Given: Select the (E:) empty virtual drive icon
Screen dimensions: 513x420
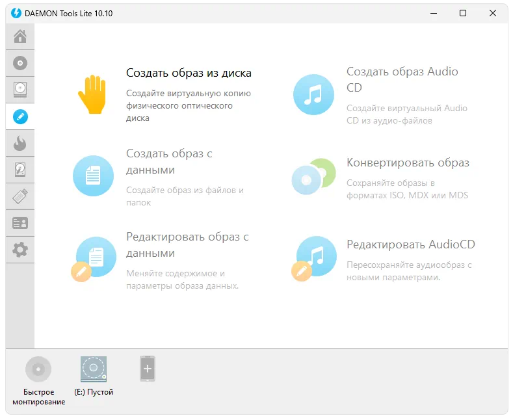Looking at the screenshot, I should (94, 369).
